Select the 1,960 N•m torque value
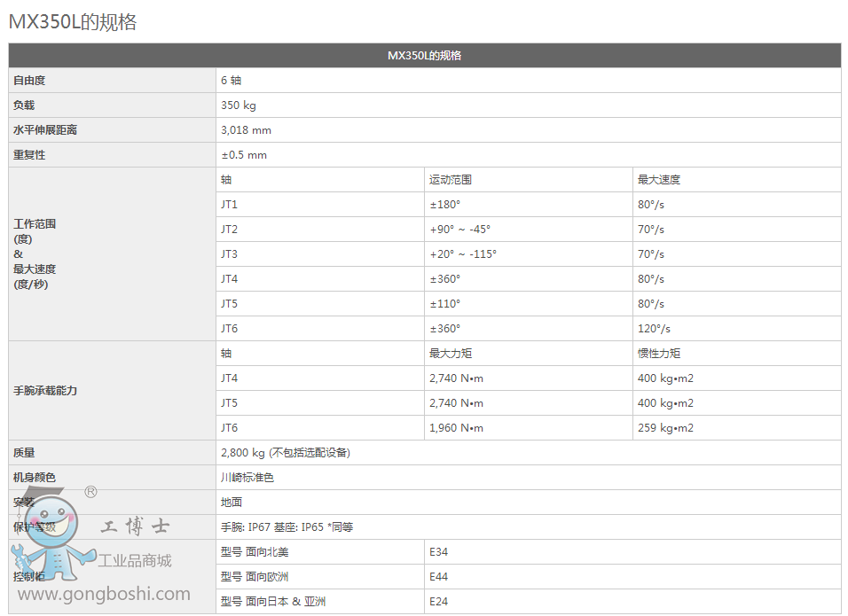Screen dimensions: 848x616 [456, 428]
